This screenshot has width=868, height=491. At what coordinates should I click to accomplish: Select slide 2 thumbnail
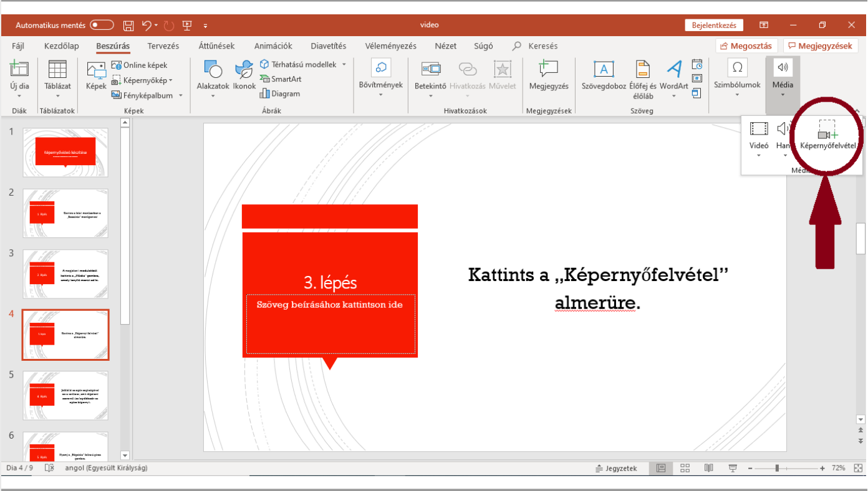tap(65, 213)
